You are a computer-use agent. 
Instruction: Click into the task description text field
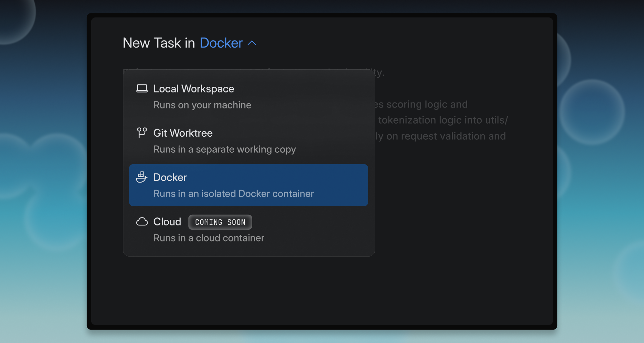[443, 120]
